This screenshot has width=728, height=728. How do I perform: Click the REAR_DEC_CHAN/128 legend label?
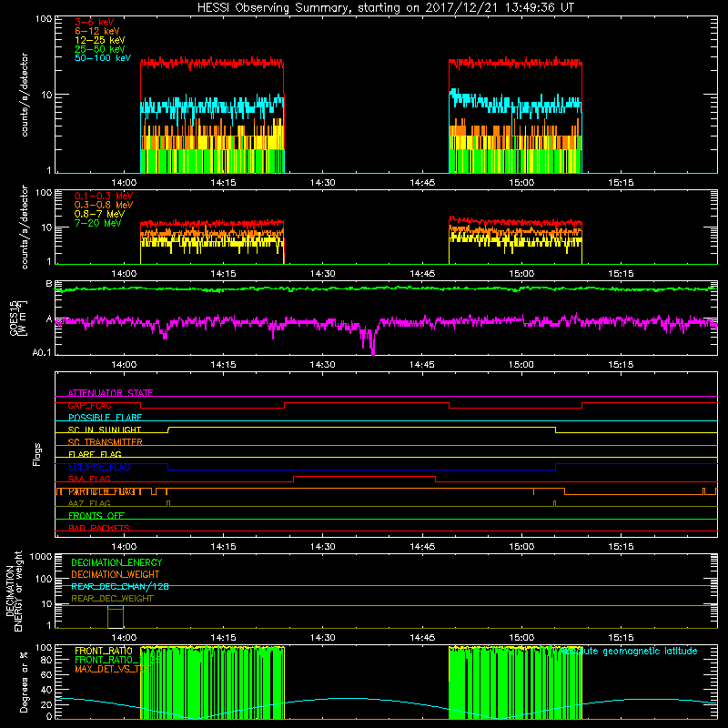120,587
